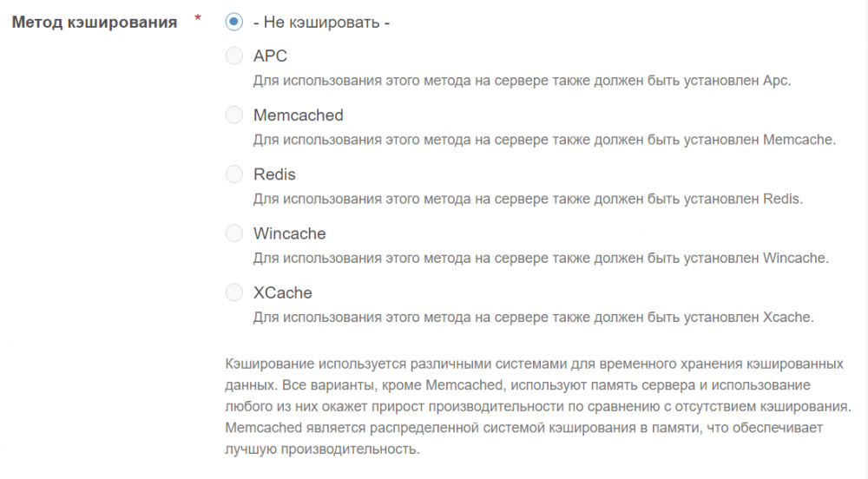Image resolution: width=868 pixels, height=479 pixels.
Task: Choose the Memcached radio button
Action: (x=233, y=115)
